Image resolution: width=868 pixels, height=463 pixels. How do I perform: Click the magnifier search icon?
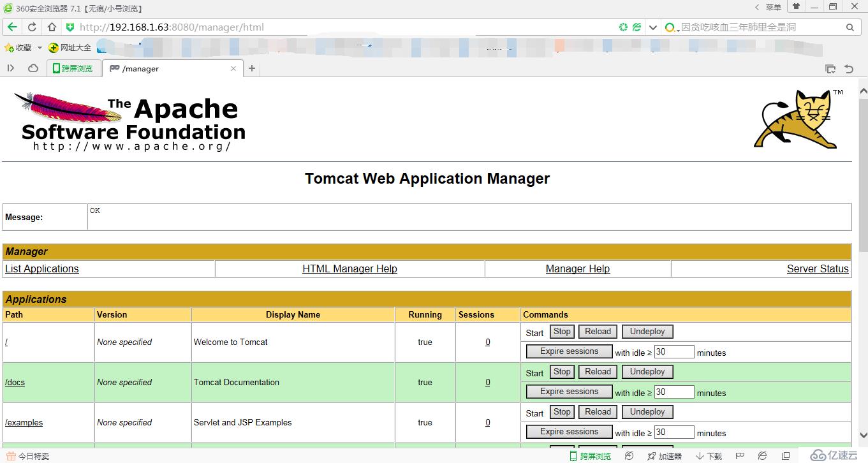pos(850,27)
